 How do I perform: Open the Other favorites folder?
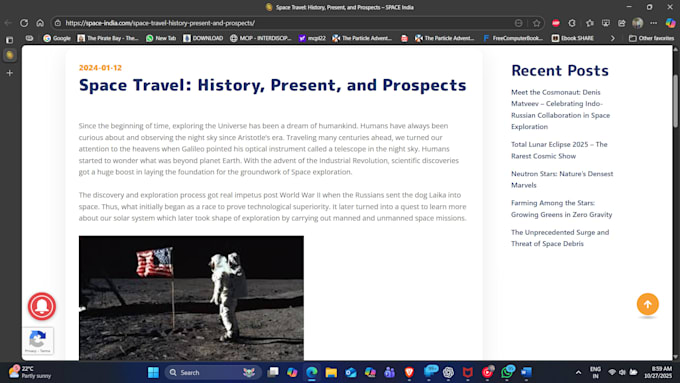[x=651, y=38]
